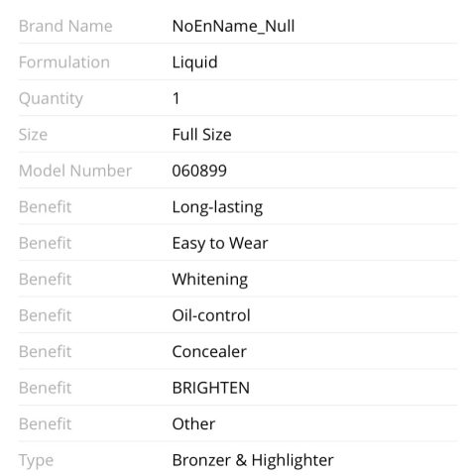Select the Long-lasting benefit text
The image size is (476, 476).
[x=217, y=207]
